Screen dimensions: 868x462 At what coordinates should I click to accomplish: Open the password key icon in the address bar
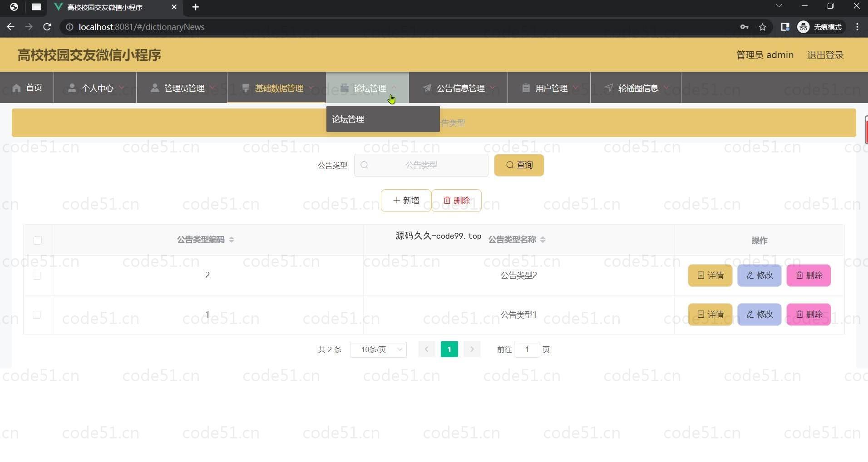point(744,27)
